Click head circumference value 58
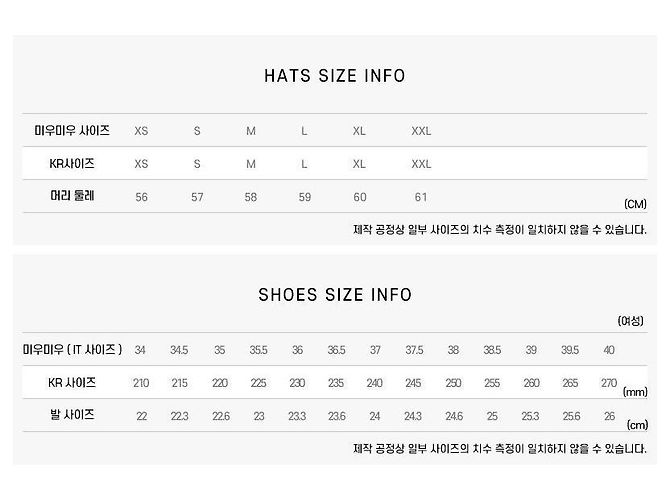670x500 pixels. [251, 197]
